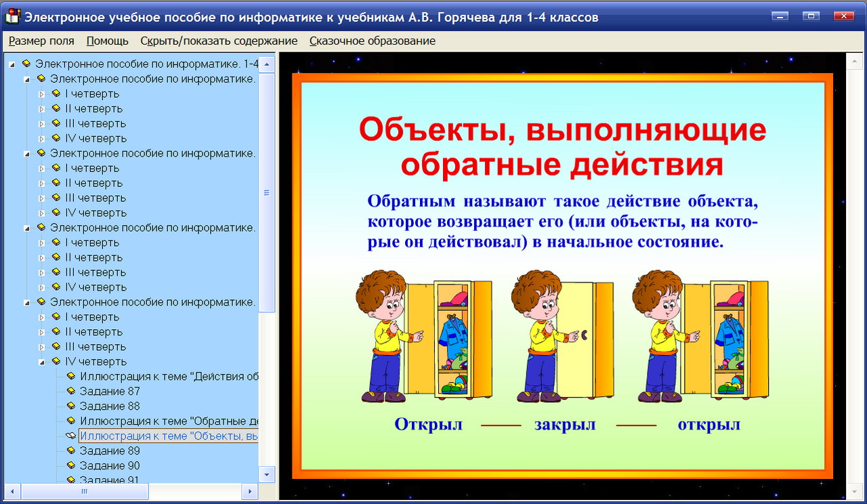Click the book icon next to IV четверть
The width and height of the screenshot is (867, 504).
56,361
